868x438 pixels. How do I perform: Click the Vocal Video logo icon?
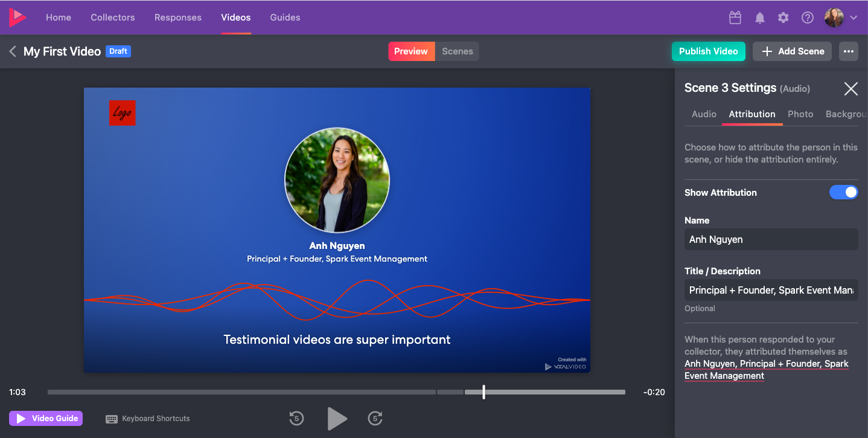click(x=18, y=18)
